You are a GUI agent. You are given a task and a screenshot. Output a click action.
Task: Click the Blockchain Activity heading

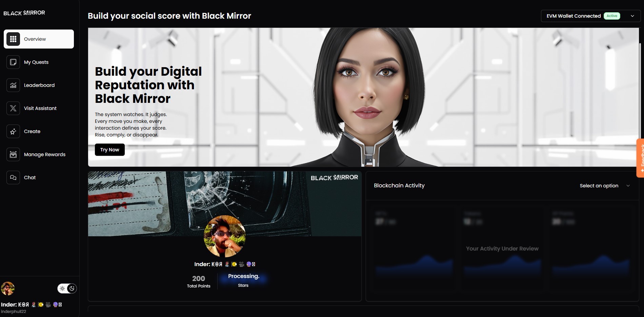(399, 185)
